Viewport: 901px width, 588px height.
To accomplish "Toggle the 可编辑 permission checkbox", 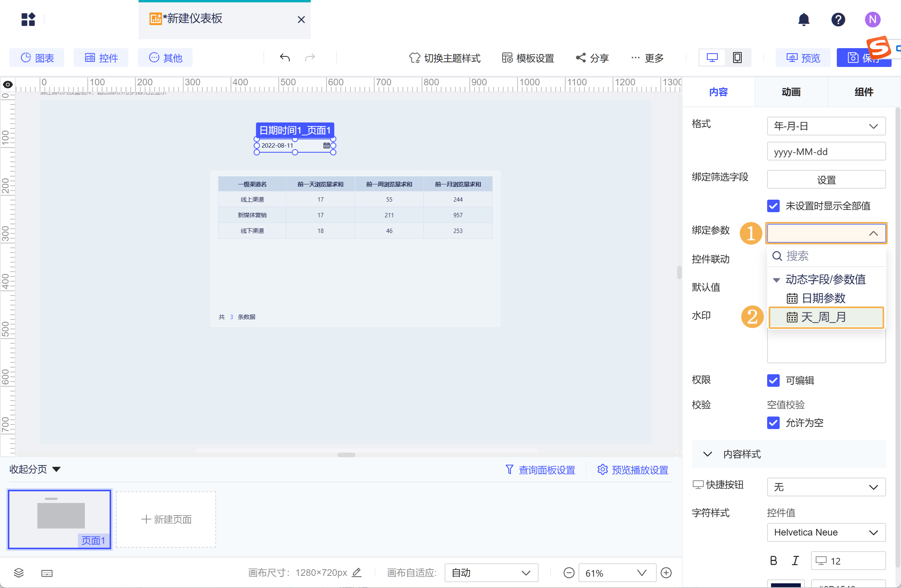I will [x=773, y=380].
